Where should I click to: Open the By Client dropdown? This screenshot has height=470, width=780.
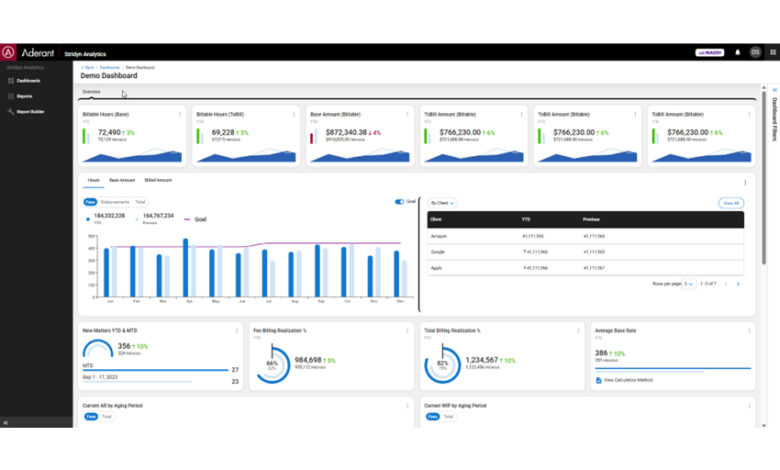442,202
